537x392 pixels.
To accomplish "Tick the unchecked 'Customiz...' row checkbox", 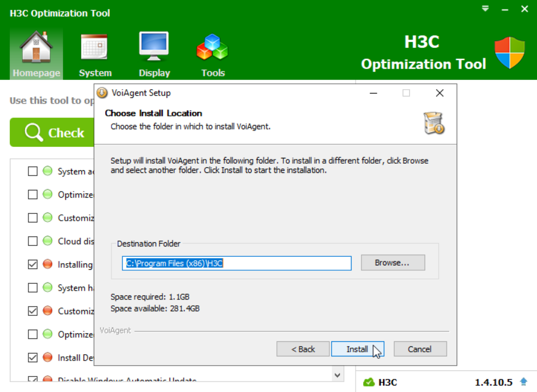I will coord(33,217).
